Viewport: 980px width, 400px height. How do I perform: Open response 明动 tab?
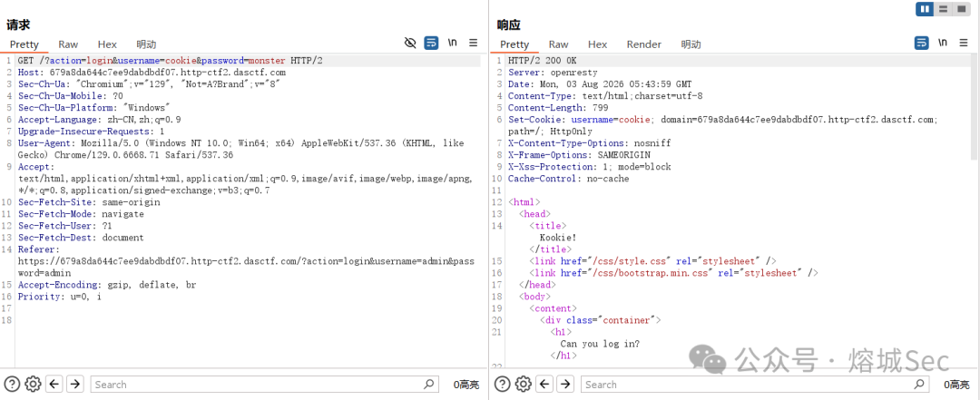point(691,44)
